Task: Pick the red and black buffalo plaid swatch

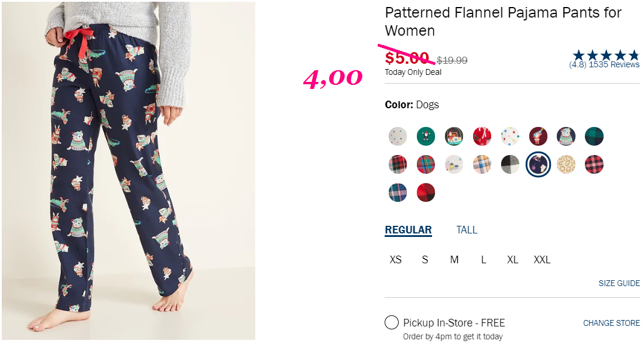Action: (594, 164)
